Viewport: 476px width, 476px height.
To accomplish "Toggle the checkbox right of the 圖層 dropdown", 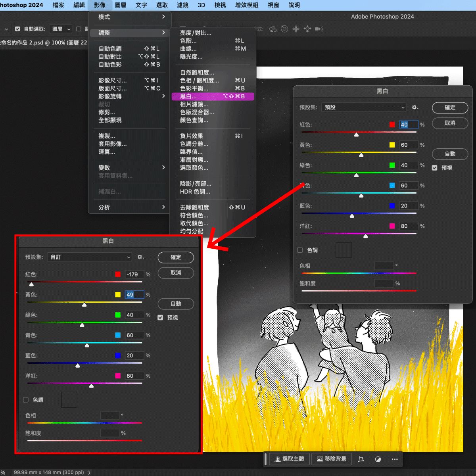I will [x=79, y=29].
